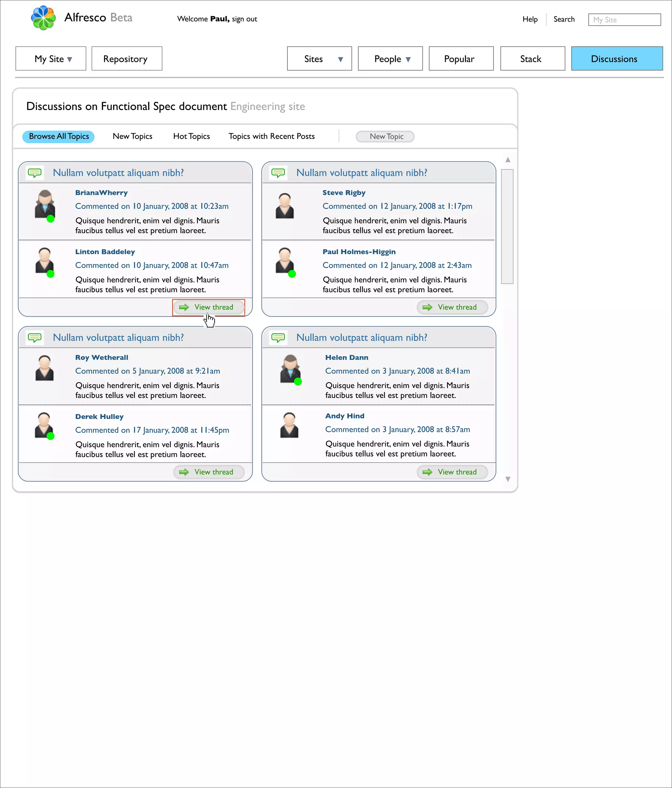Go to the Popular tab

pos(461,58)
